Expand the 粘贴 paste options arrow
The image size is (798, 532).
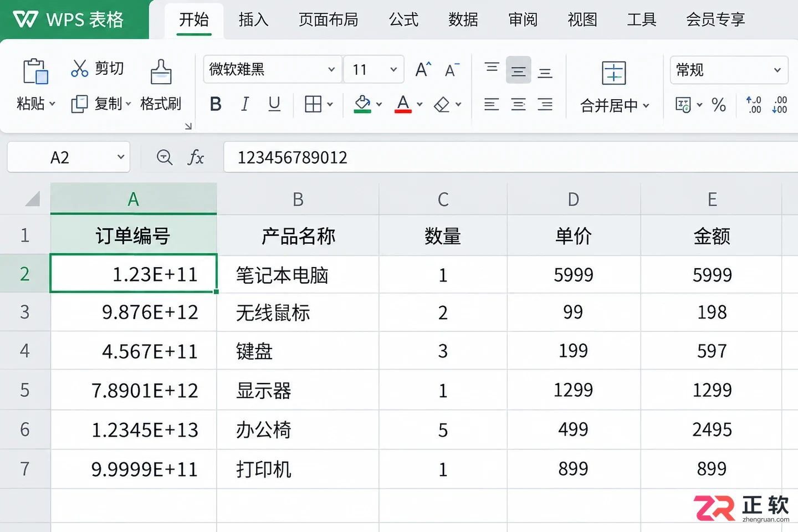53,104
